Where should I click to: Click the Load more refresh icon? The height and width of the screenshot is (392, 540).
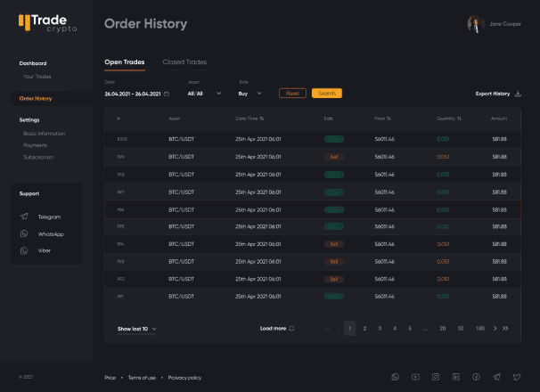click(x=291, y=329)
